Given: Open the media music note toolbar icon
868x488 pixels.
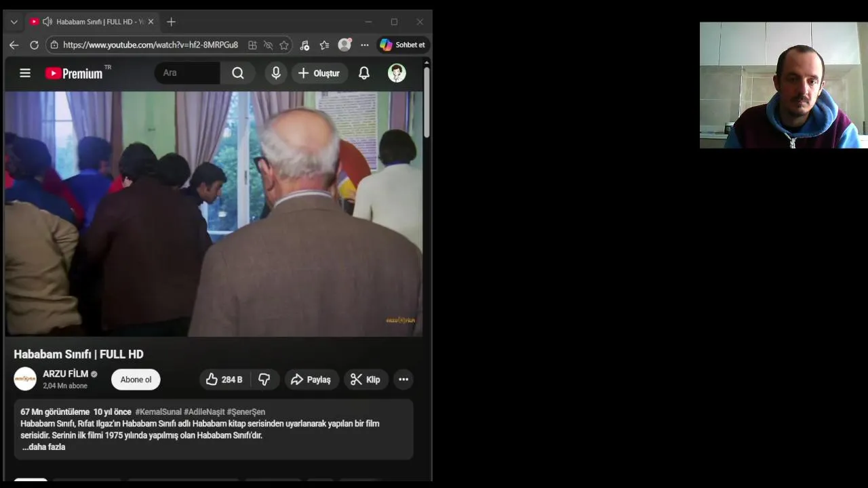Looking at the screenshot, I should (x=304, y=45).
